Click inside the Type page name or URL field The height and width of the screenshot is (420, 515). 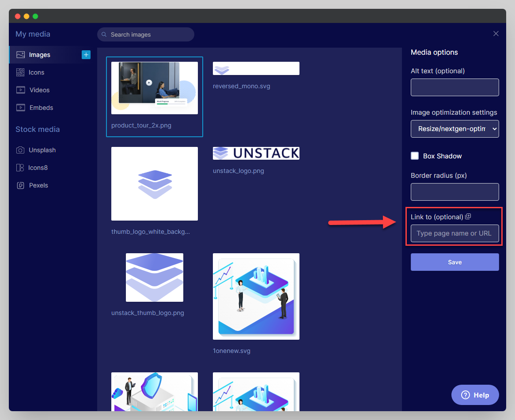click(454, 233)
